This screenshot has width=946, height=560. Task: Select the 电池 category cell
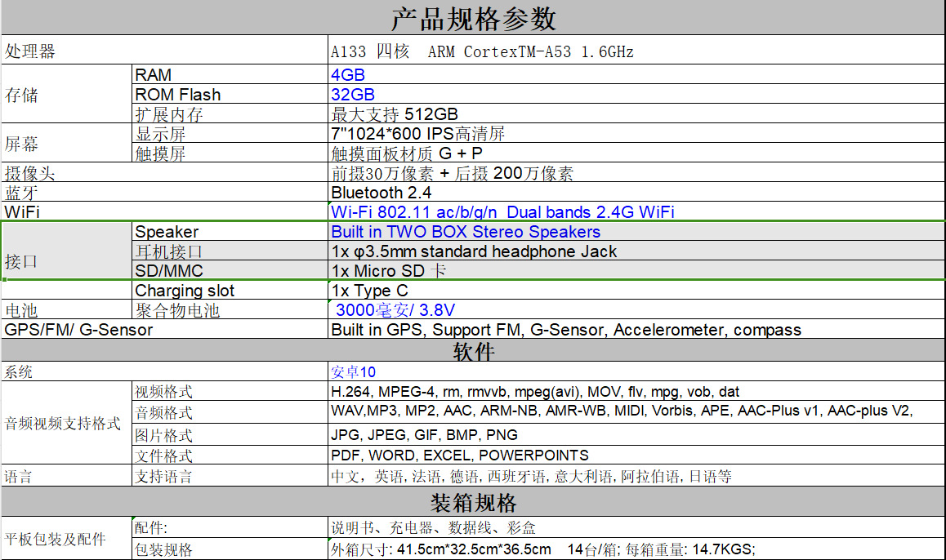point(66,309)
